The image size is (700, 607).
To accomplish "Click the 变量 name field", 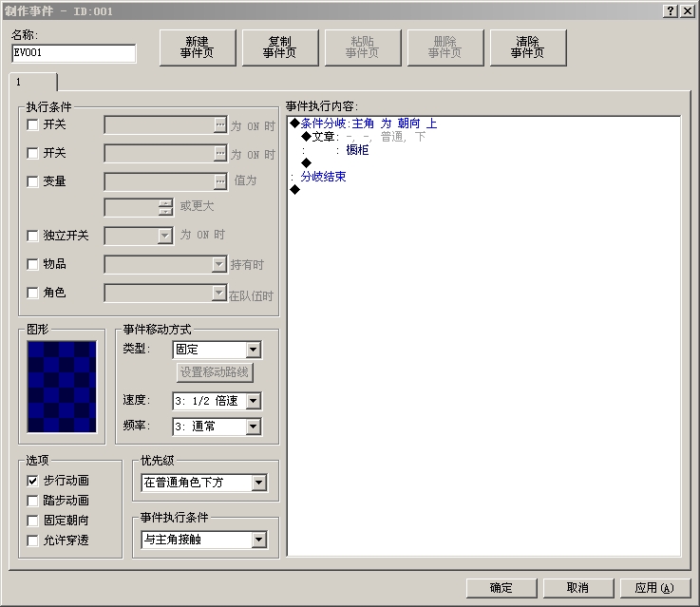I will [x=160, y=181].
